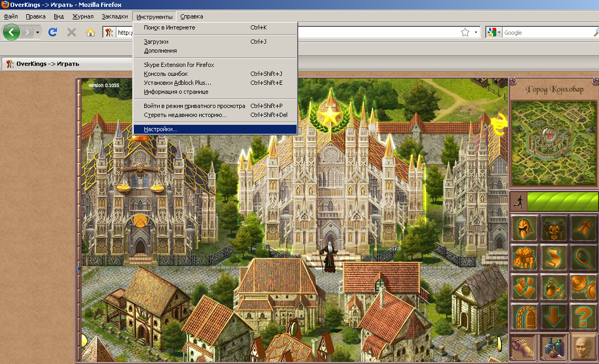Click the running man icon
Screen dimensions: 599x364
coord(519,201)
